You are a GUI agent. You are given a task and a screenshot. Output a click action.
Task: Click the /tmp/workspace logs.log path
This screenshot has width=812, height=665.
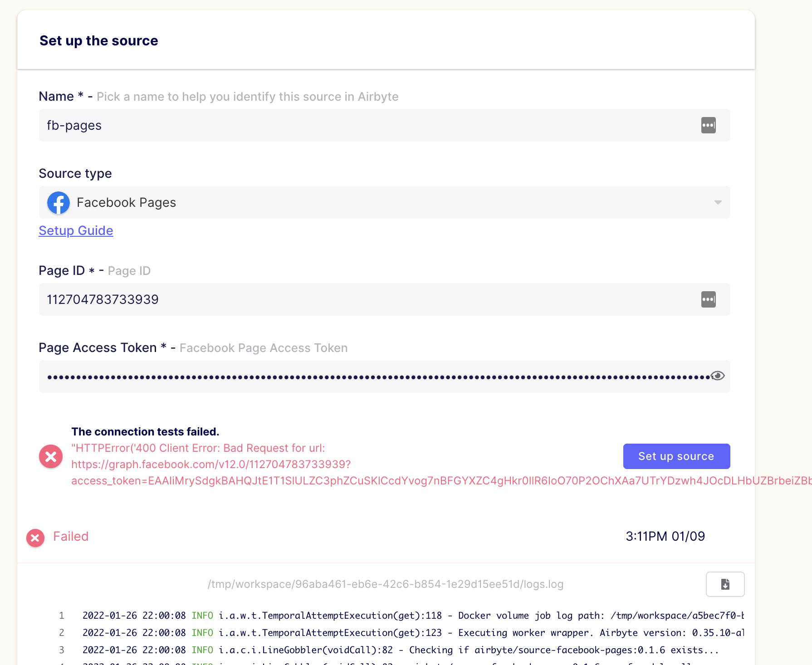[386, 584]
